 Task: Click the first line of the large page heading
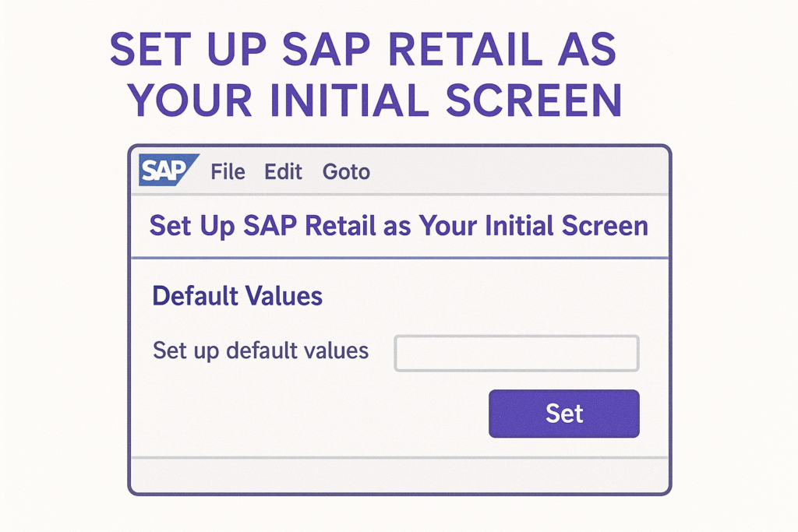click(363, 51)
